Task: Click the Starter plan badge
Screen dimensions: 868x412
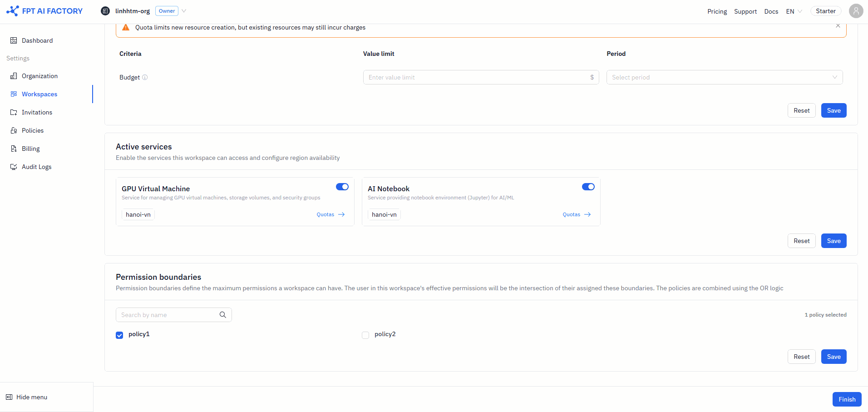Action: click(x=825, y=11)
